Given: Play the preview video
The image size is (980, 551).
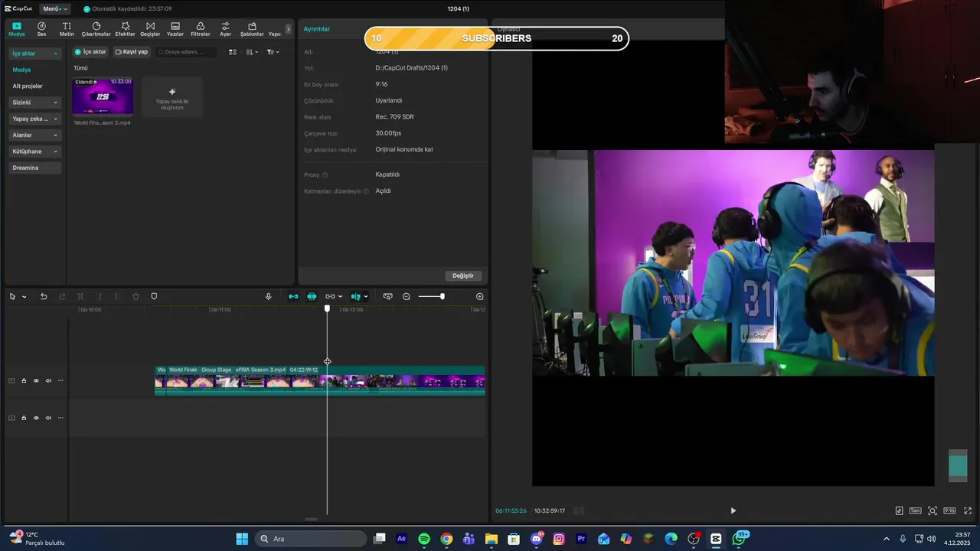Looking at the screenshot, I should pyautogui.click(x=733, y=510).
